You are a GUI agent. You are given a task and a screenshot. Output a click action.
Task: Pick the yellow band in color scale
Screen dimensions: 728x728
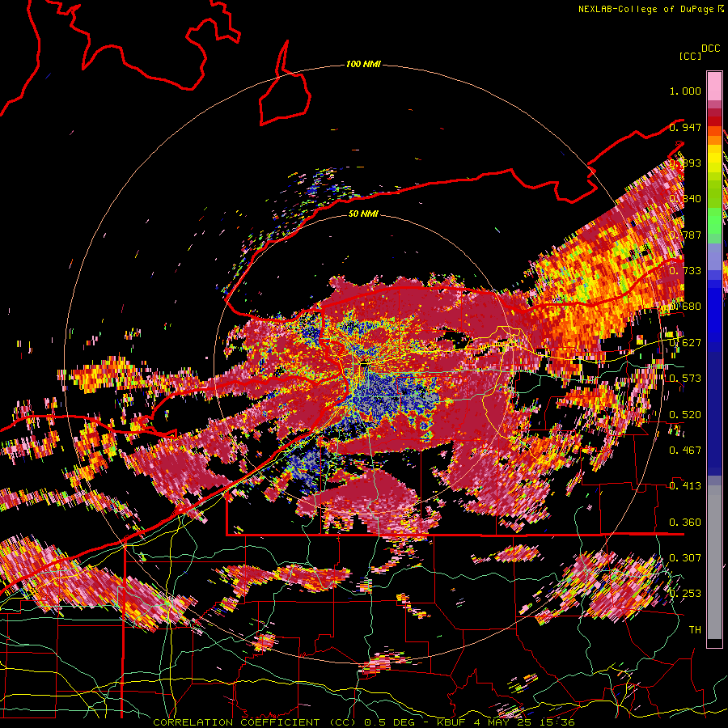[x=714, y=160]
